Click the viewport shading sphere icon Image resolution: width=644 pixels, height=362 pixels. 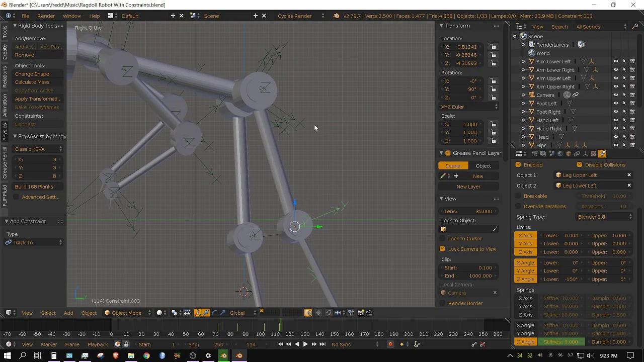159,313
